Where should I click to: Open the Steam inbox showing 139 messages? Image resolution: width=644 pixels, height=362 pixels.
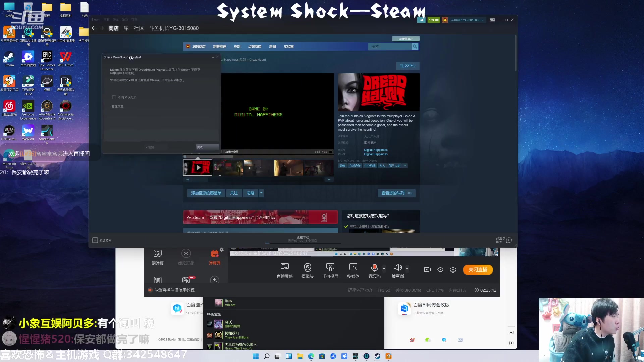pyautogui.click(x=434, y=20)
